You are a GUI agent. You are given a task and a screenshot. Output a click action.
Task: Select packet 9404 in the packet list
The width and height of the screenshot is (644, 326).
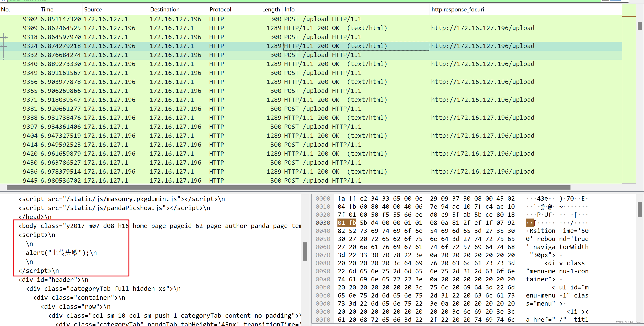[311, 136]
